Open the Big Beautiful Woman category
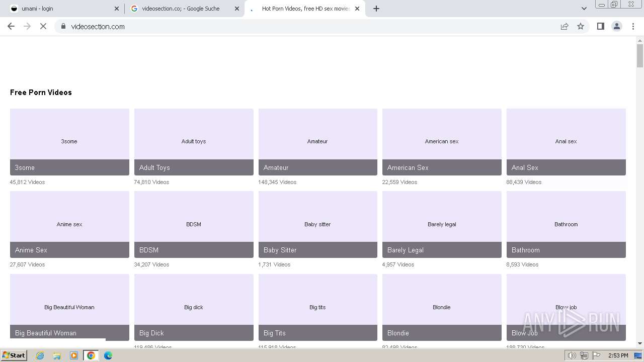 [x=69, y=307]
